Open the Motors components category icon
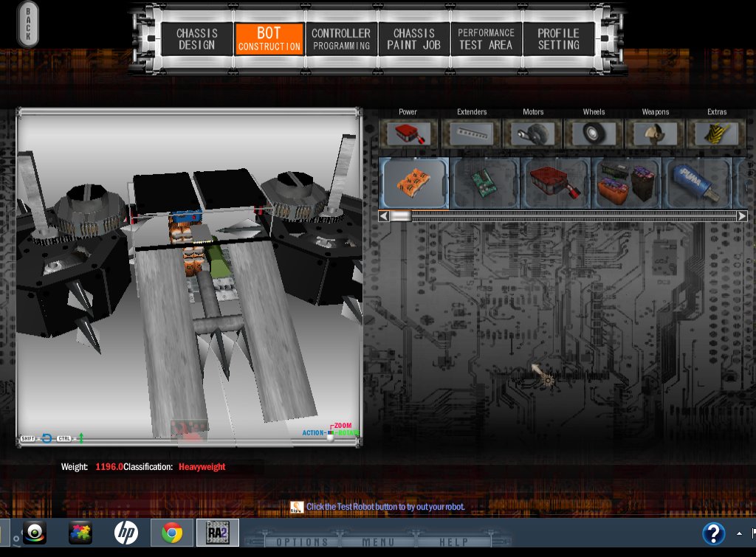756x557 pixels. pyautogui.click(x=533, y=134)
